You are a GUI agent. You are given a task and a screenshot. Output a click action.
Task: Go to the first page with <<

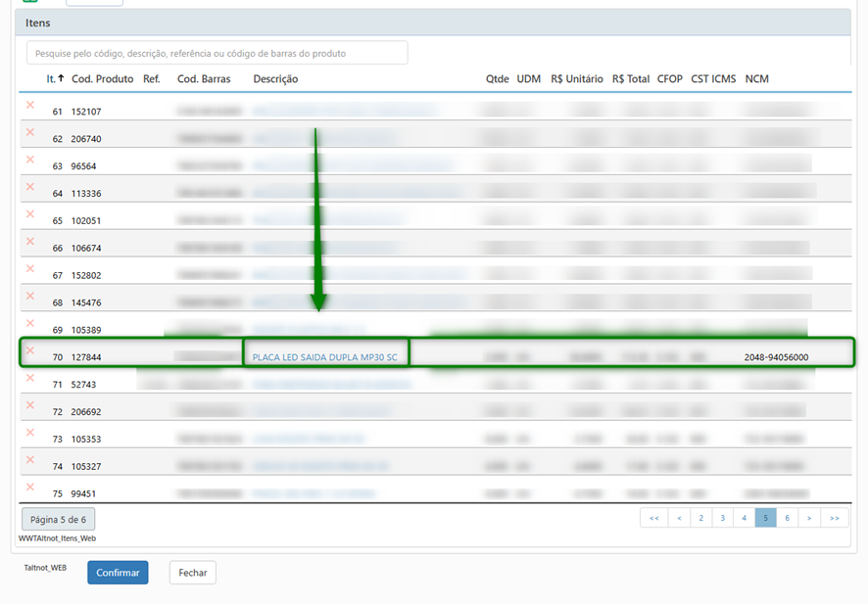pos(653,518)
